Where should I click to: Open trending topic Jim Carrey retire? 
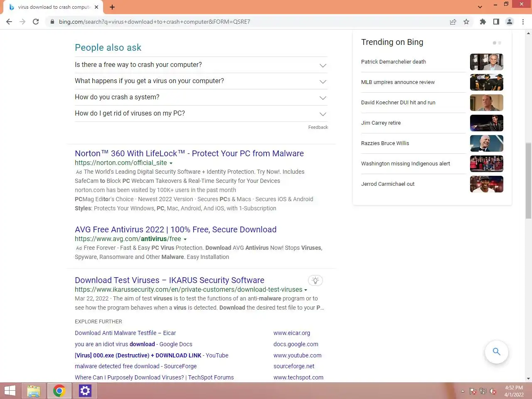click(381, 123)
